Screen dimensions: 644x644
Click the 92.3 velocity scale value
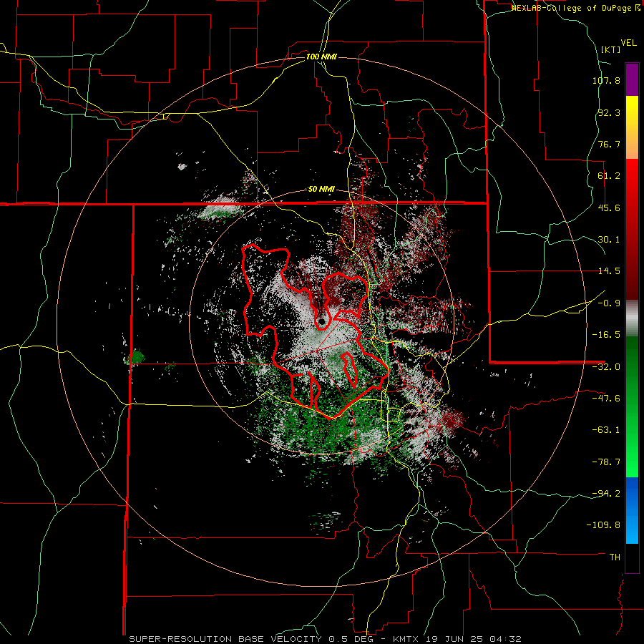tap(609, 112)
